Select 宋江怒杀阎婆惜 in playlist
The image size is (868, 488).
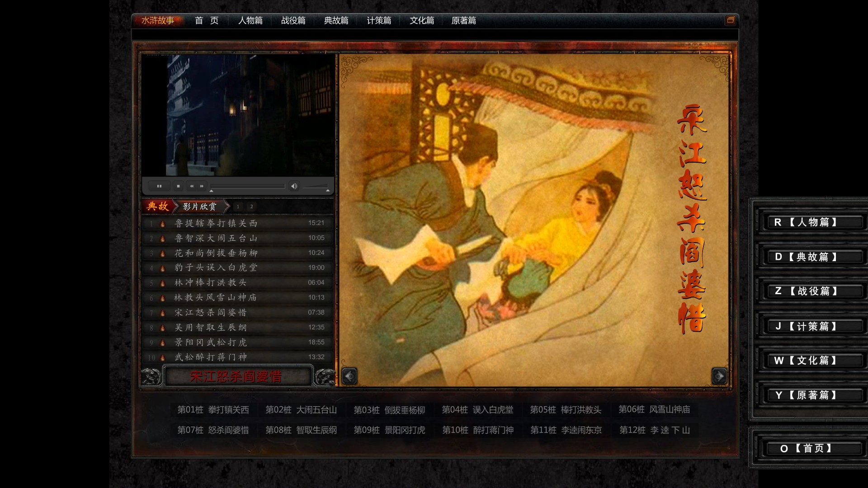click(x=238, y=313)
